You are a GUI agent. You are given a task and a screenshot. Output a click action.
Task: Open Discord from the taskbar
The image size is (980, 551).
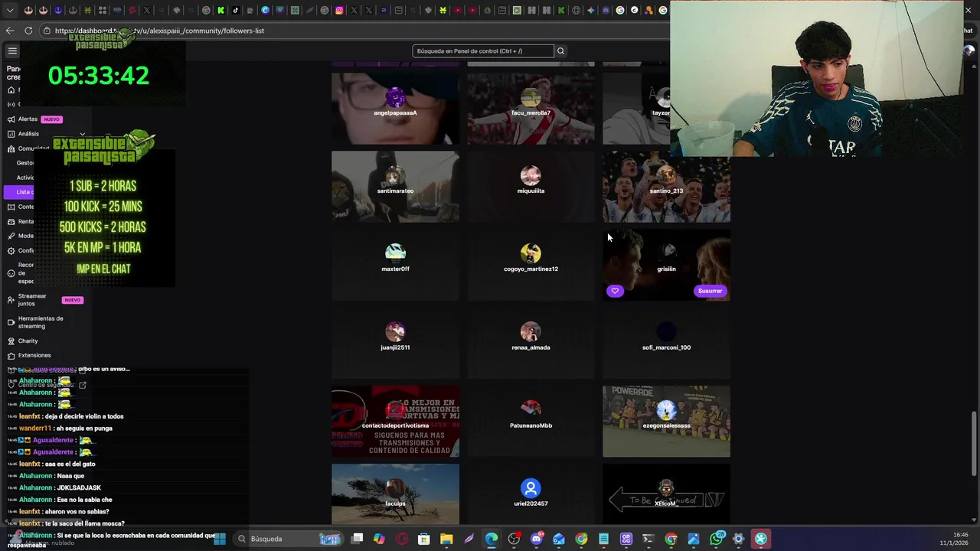click(x=536, y=539)
